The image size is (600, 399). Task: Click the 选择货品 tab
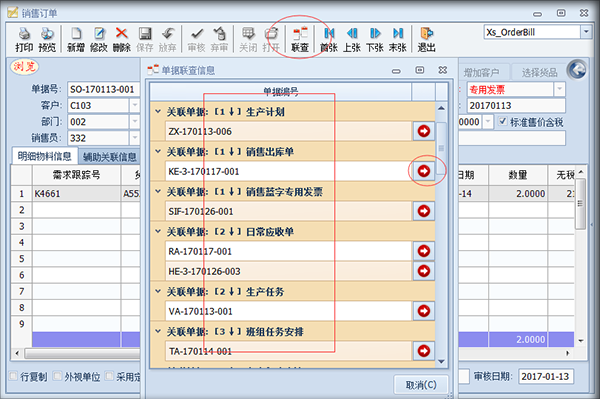[539, 72]
